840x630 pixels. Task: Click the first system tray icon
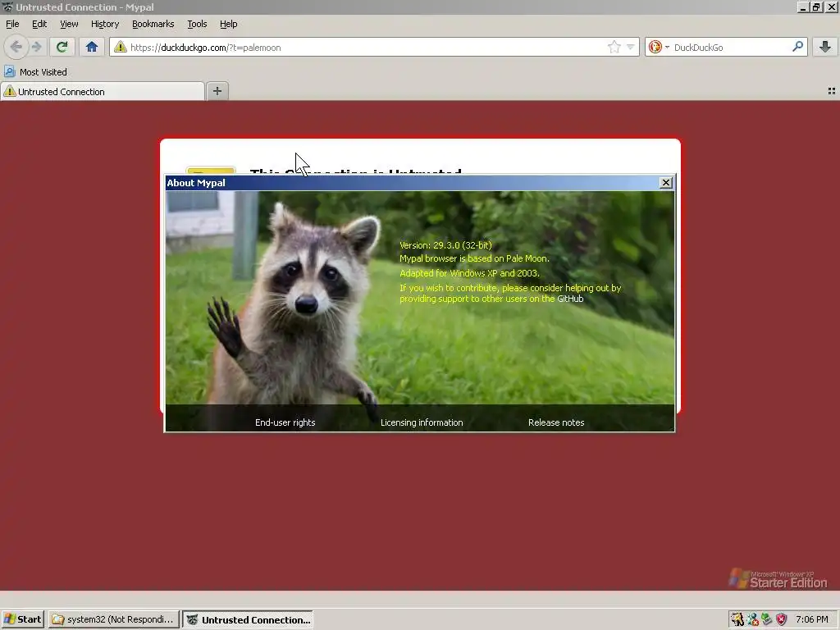point(737,620)
